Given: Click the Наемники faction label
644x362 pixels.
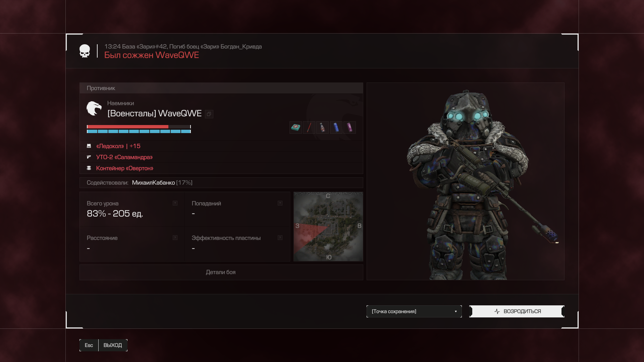Looking at the screenshot, I should tap(120, 103).
